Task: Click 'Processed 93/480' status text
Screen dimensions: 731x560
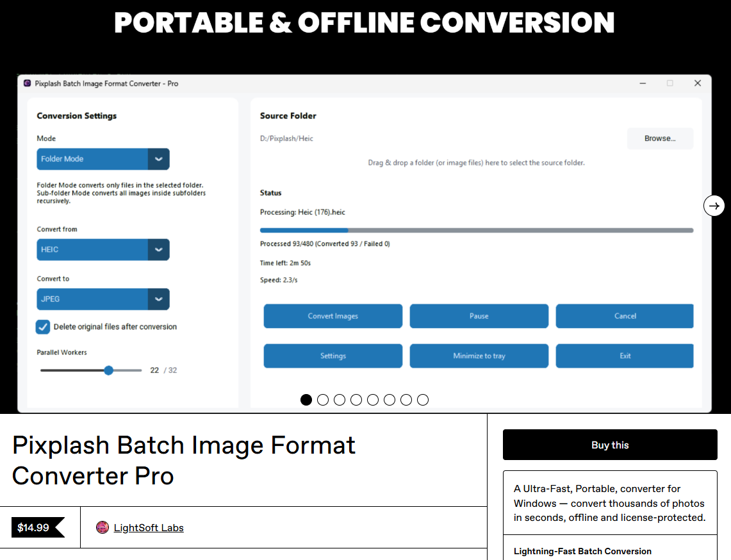Action: (x=325, y=244)
